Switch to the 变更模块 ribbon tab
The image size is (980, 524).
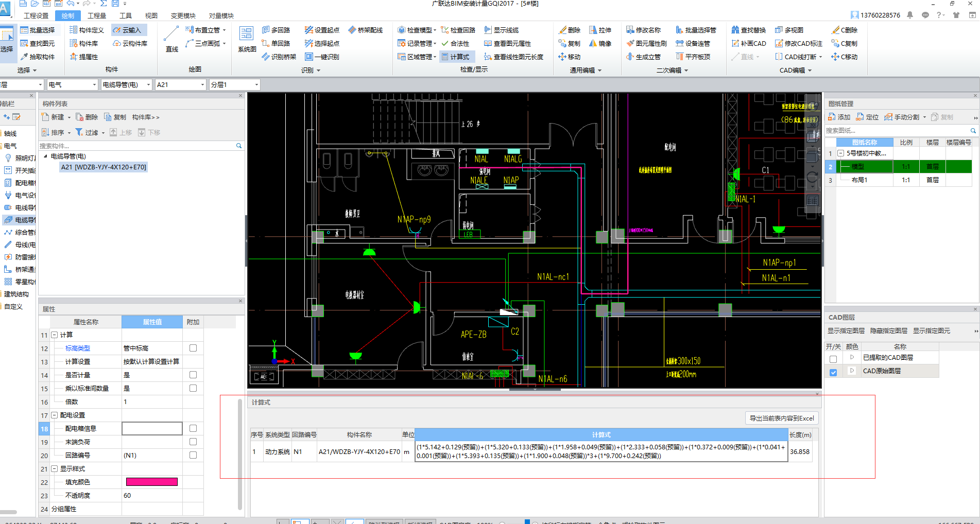[183, 15]
